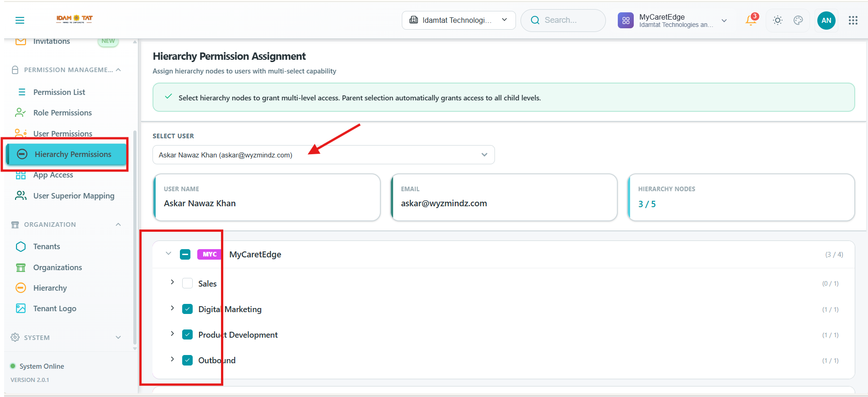Open the Idamtat Technologies tenant dropdown

point(458,20)
